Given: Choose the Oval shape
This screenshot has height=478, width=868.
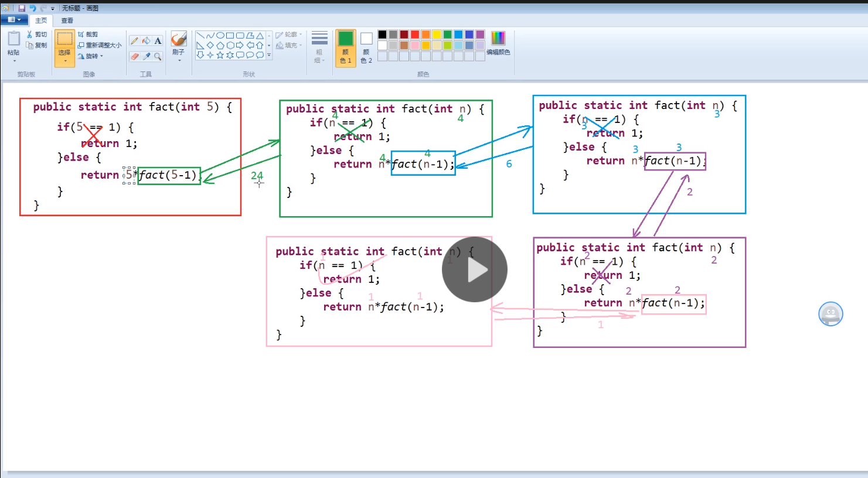Looking at the screenshot, I should tap(220, 35).
